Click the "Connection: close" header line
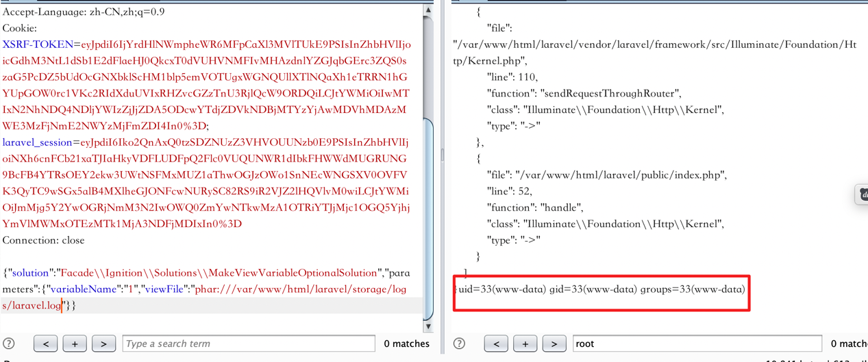868x362 pixels. point(43,240)
